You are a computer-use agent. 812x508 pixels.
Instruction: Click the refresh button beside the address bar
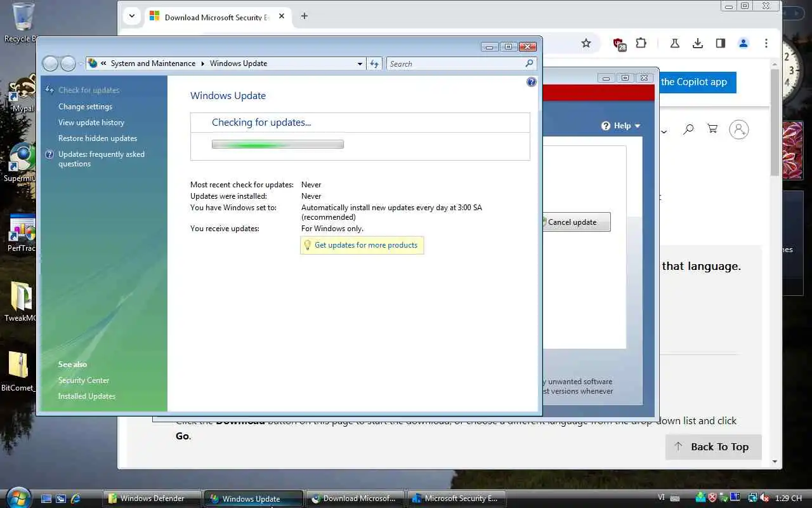click(374, 63)
